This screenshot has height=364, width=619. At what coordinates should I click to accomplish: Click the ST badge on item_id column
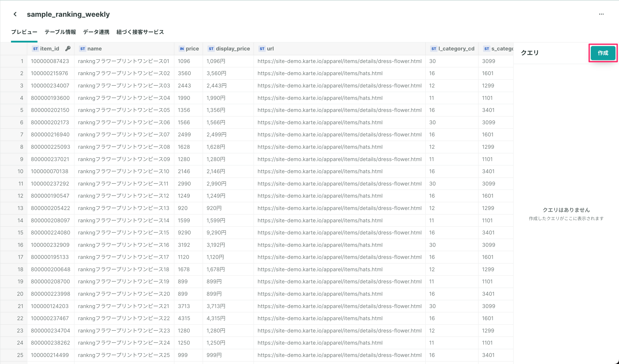coord(35,49)
